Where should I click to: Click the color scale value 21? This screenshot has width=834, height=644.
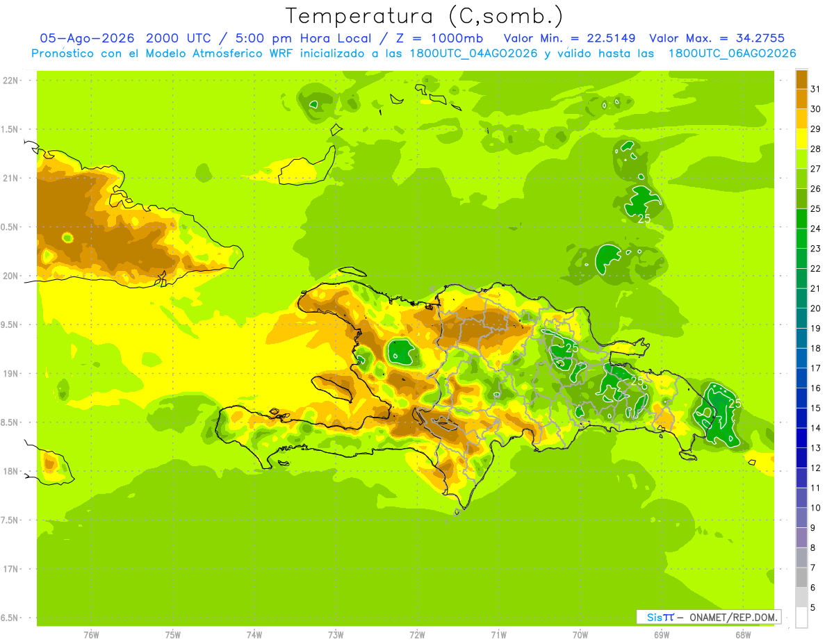click(x=816, y=288)
